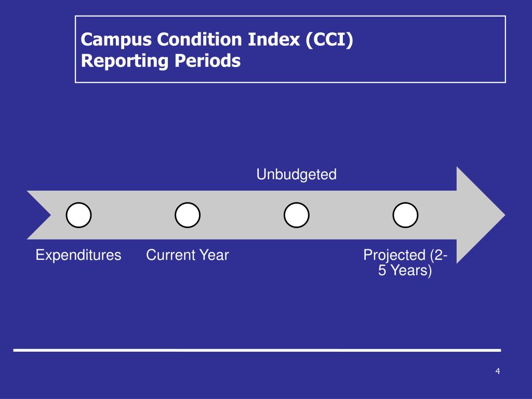This screenshot has height=399, width=532.
Task: Click the arrow shaft between Expenditures and Current Year circles
Action: point(133,215)
